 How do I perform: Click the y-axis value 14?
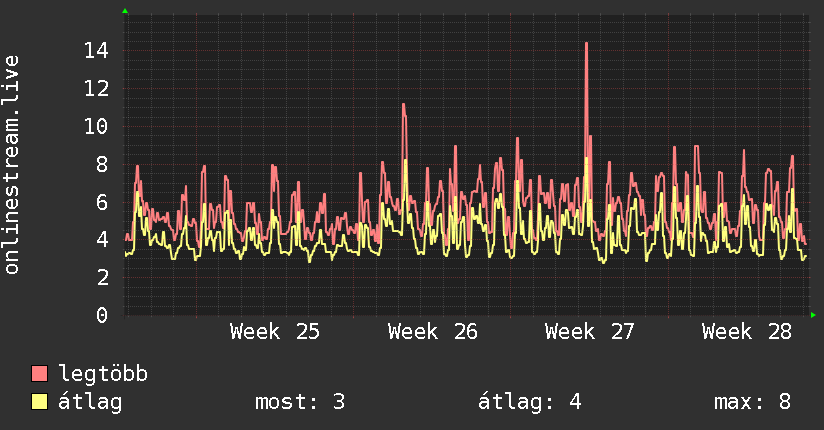(x=96, y=51)
